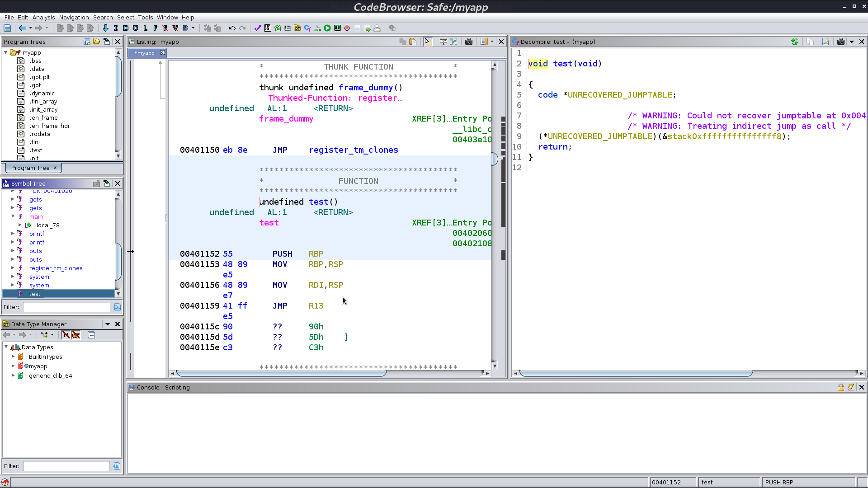
Task: Expand register_tm_clones in Symbol Tree
Action: (13, 268)
